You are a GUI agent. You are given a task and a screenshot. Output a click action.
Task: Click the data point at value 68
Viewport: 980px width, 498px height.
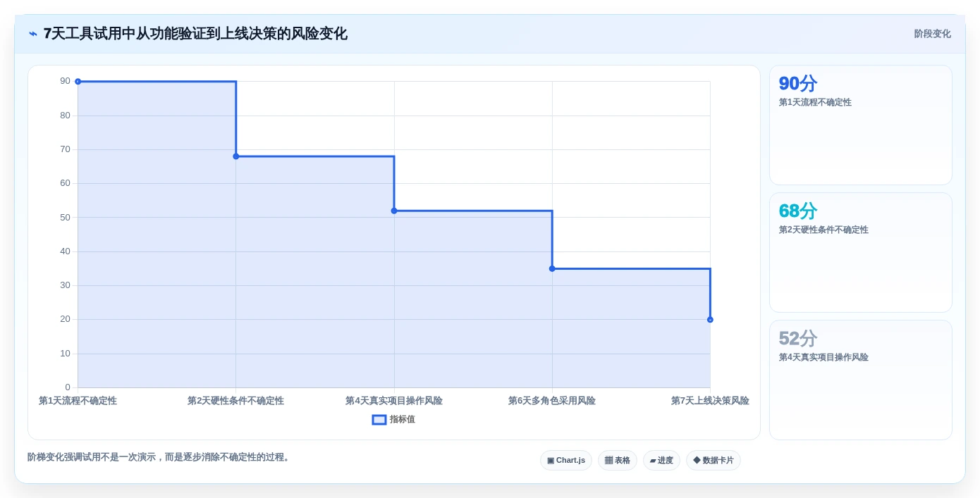pyautogui.click(x=236, y=156)
